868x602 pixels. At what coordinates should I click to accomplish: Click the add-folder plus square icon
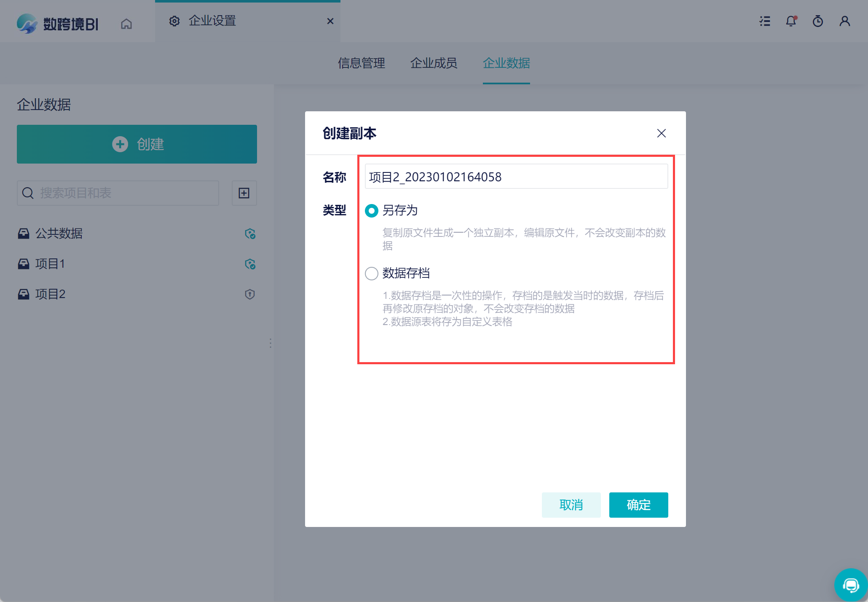244,193
